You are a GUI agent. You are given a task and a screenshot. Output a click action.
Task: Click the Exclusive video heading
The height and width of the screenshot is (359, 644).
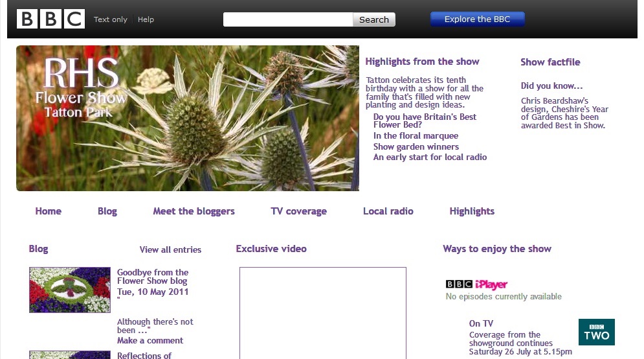tap(271, 249)
